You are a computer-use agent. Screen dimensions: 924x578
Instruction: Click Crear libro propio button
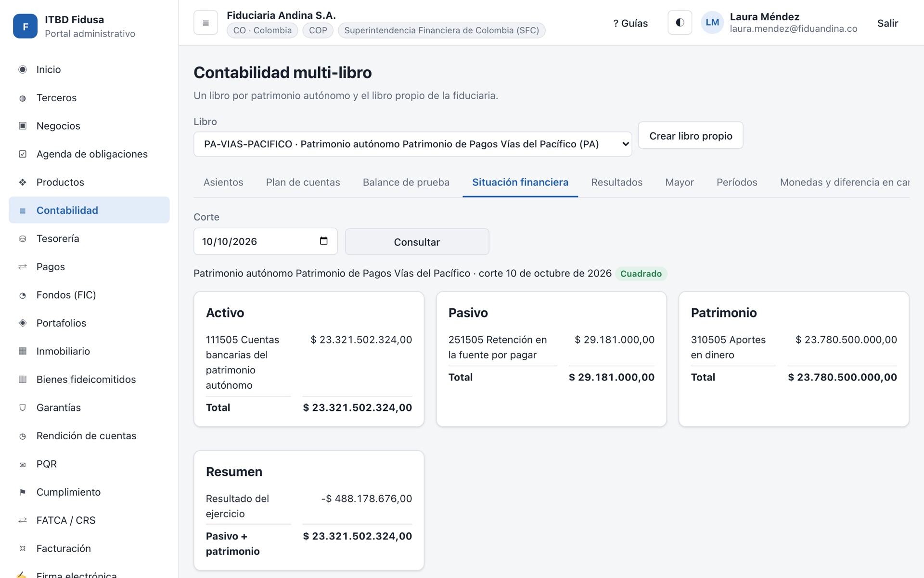coord(691,136)
